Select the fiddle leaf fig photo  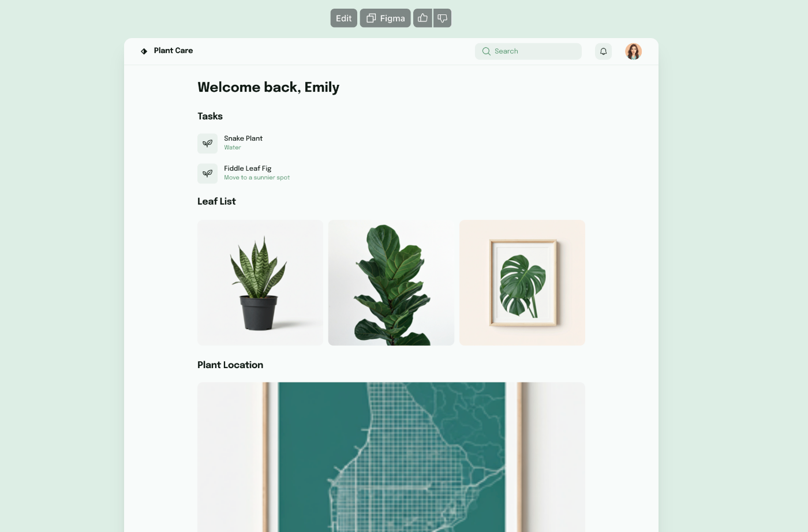click(391, 283)
